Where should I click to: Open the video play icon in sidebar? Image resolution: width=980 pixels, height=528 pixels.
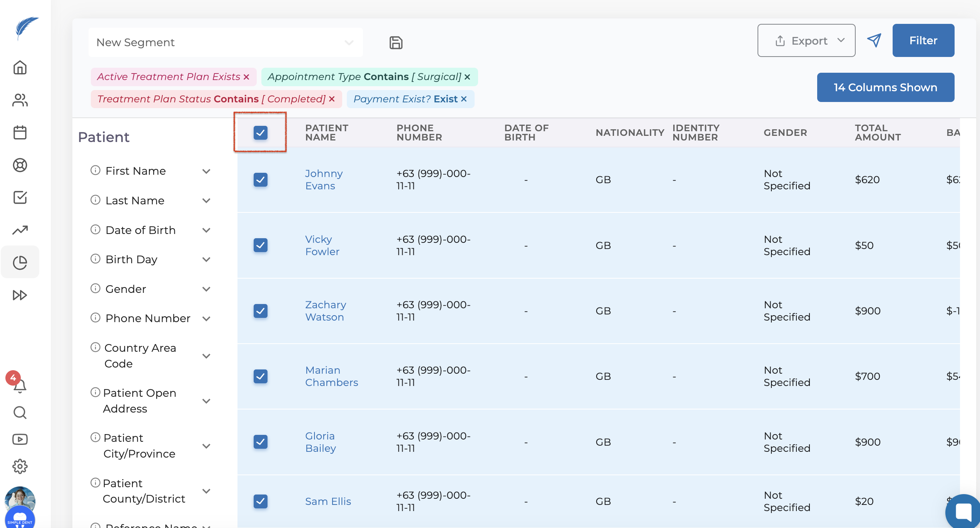click(x=20, y=439)
